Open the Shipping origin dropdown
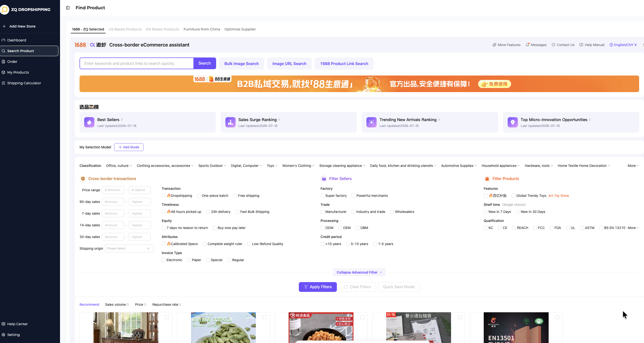The width and height of the screenshot is (644, 343). tap(129, 248)
